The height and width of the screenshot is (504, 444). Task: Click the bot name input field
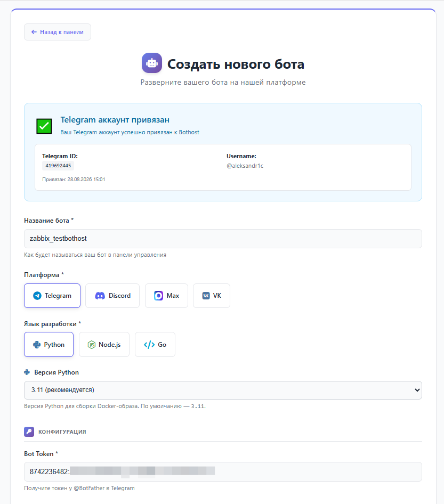[223, 239]
